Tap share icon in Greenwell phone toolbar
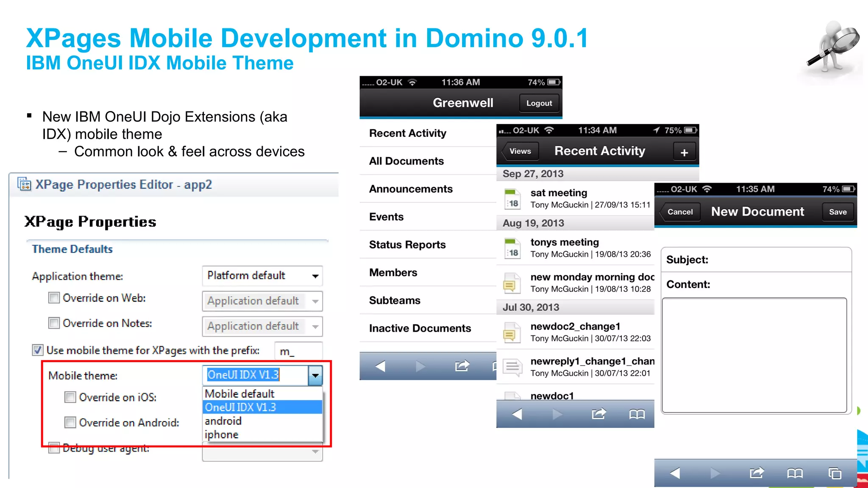Image resolution: width=868 pixels, height=488 pixels. pyautogui.click(x=462, y=365)
